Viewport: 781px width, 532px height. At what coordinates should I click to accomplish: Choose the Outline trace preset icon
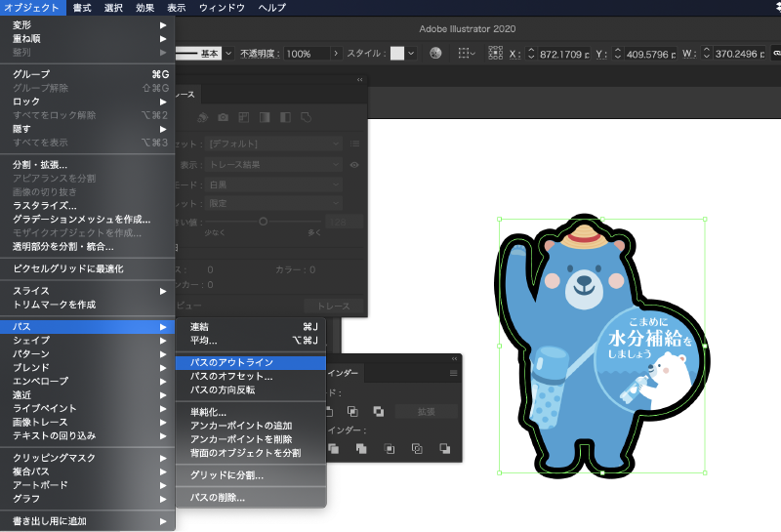pyautogui.click(x=306, y=117)
